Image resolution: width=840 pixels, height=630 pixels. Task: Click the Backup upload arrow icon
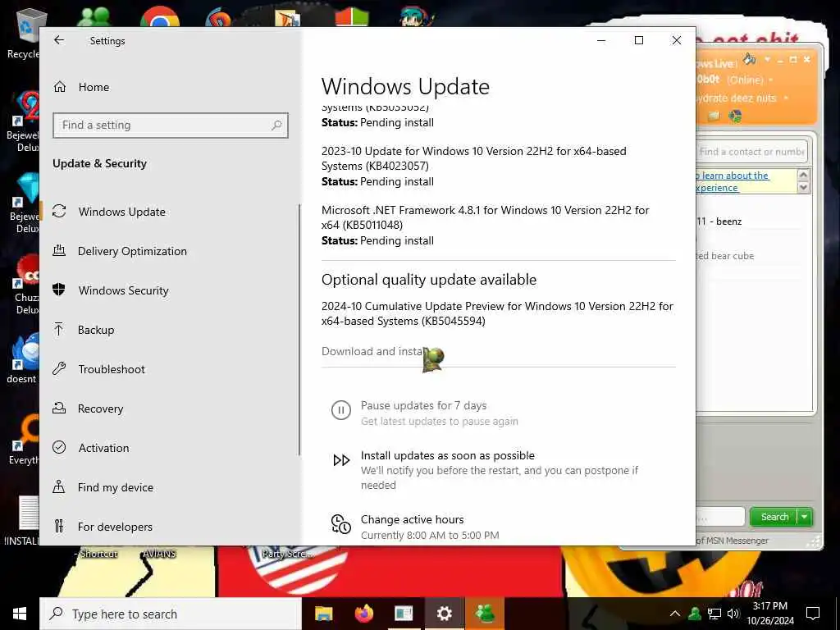pos(59,330)
